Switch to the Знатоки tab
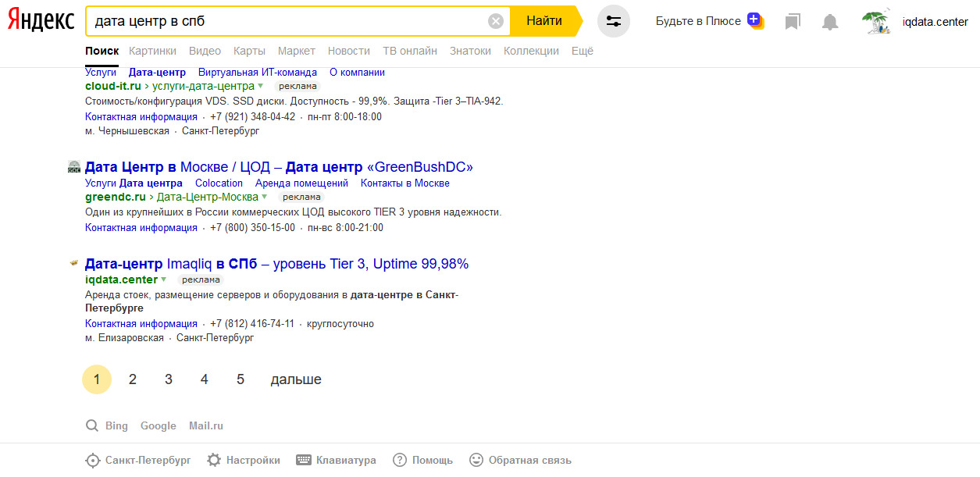Image resolution: width=980 pixels, height=477 pixels. (x=470, y=51)
